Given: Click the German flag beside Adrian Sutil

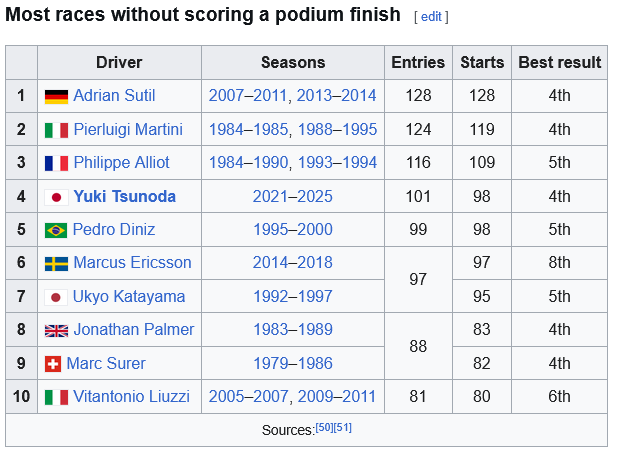Looking at the screenshot, I should pos(56,96).
